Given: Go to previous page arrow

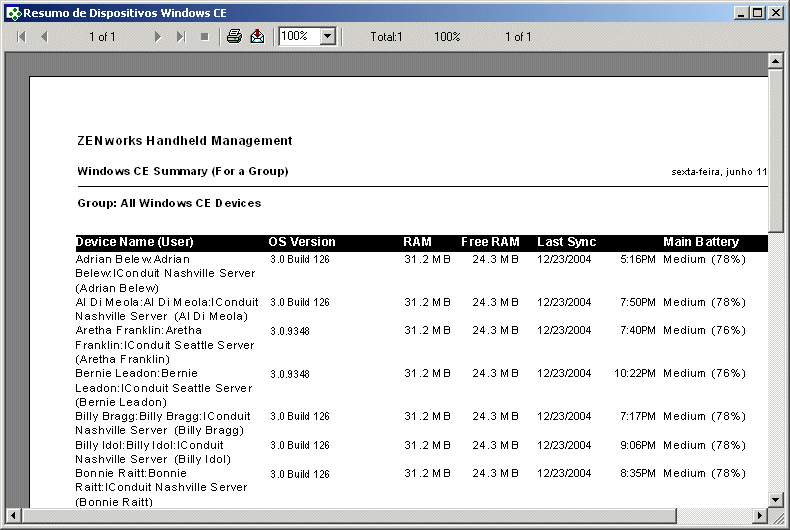Looking at the screenshot, I should [x=44, y=37].
